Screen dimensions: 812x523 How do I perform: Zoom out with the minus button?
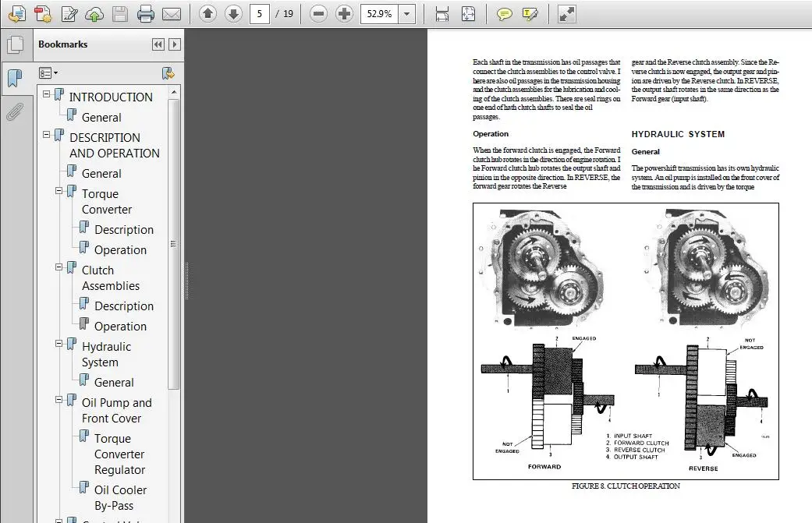point(318,14)
